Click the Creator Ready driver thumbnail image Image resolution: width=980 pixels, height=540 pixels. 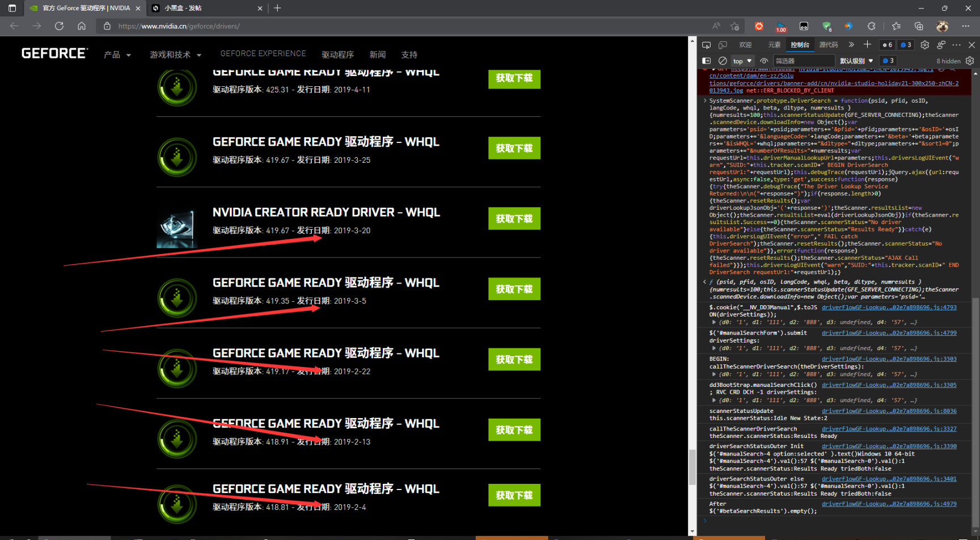[x=177, y=227]
